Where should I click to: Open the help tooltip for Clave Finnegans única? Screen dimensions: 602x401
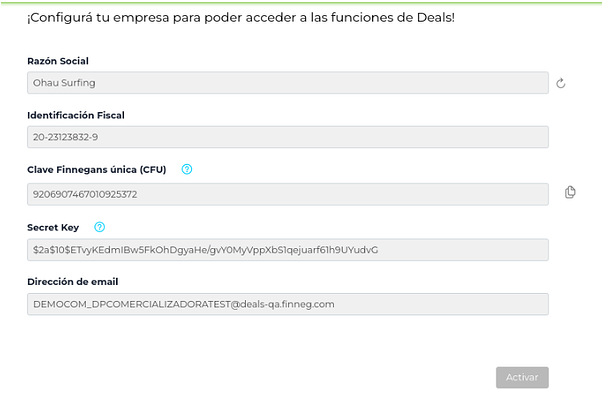pyautogui.click(x=187, y=169)
